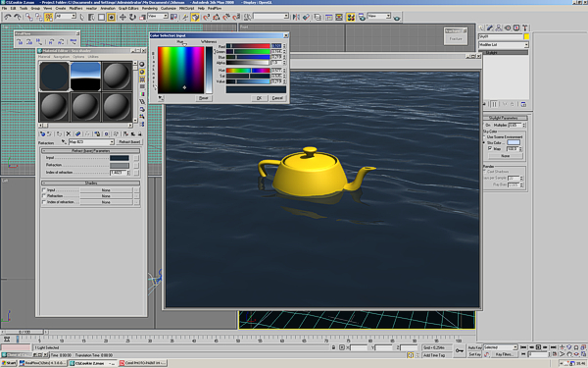
Task: Switch to the Hierarchy command panel
Action: click(x=499, y=27)
